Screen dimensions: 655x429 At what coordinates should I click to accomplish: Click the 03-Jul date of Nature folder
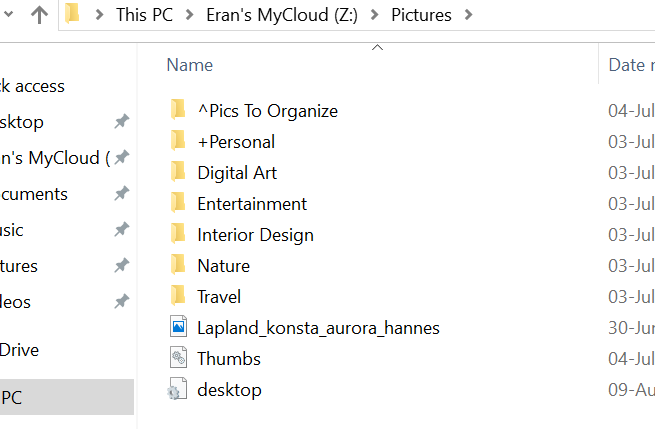coord(631,266)
